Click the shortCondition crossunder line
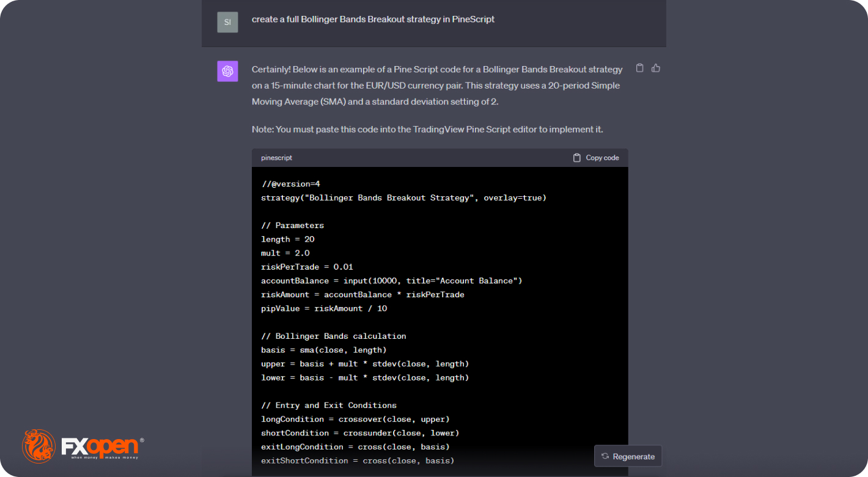This screenshot has width=868, height=477. pos(360,433)
